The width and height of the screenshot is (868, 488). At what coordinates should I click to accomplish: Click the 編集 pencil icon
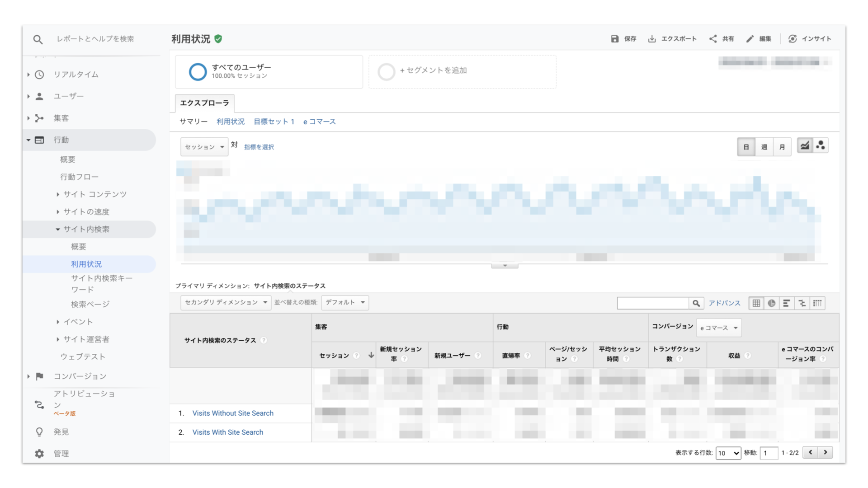click(750, 39)
